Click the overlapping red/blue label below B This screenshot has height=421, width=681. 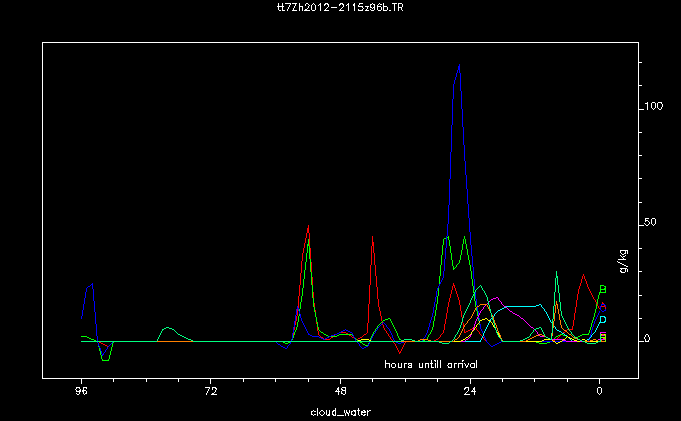tap(602, 306)
